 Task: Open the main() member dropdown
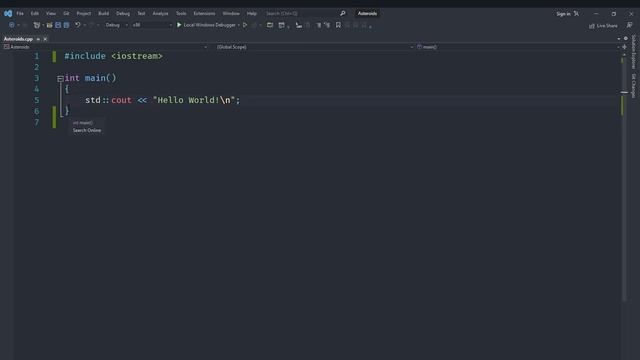pyautogui.click(x=518, y=47)
